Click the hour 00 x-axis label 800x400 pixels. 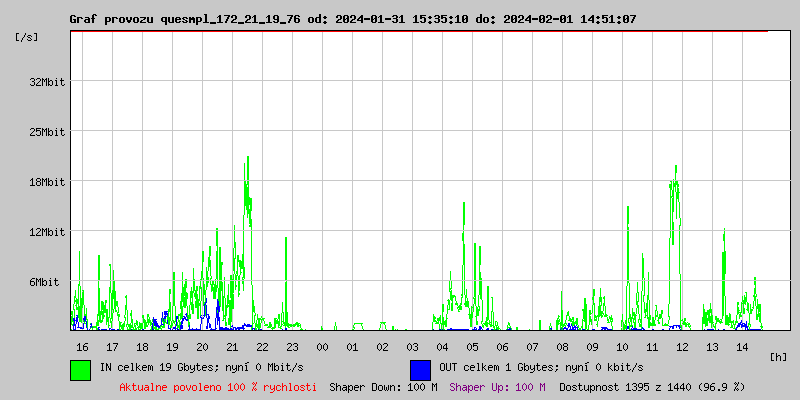(x=322, y=347)
